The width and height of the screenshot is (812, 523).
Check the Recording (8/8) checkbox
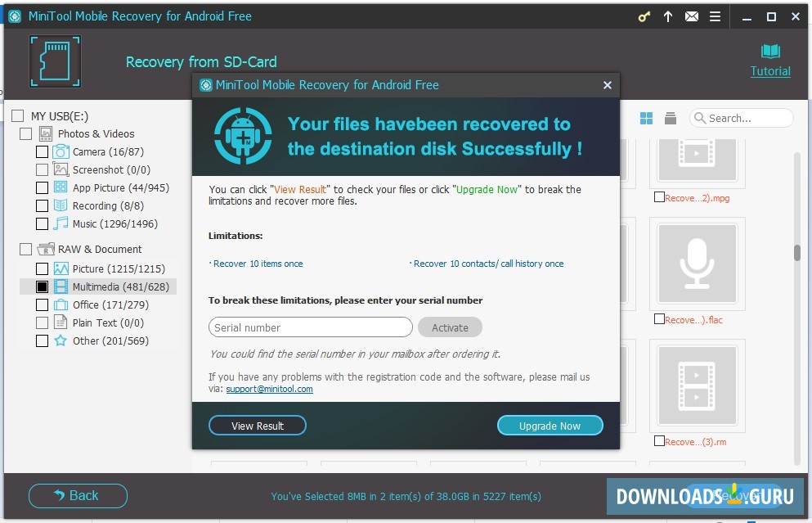click(x=42, y=205)
